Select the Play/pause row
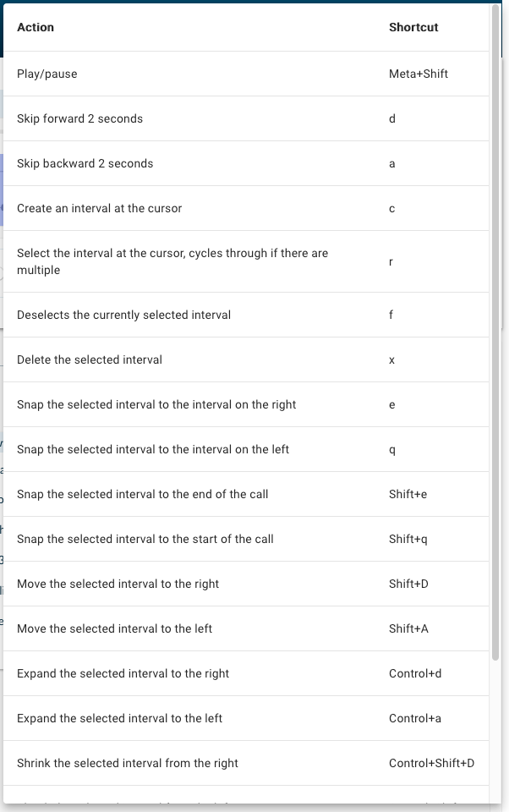The width and height of the screenshot is (509, 812). pyautogui.click(x=246, y=74)
